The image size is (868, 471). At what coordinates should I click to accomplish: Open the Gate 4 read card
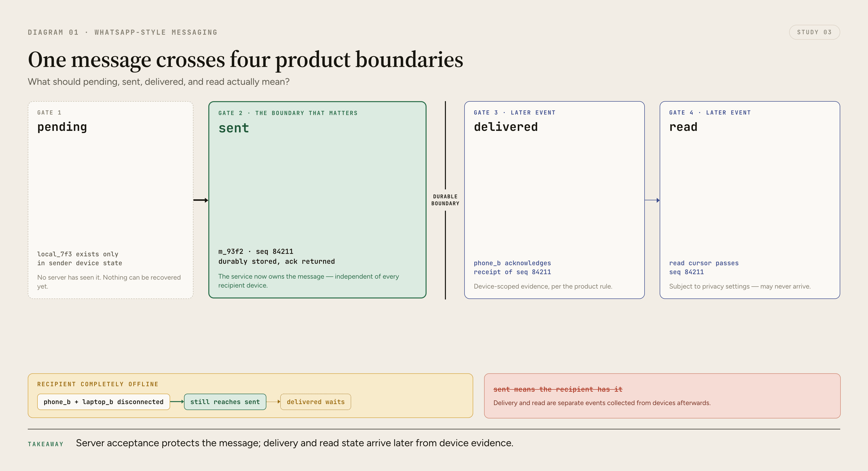coord(750,200)
